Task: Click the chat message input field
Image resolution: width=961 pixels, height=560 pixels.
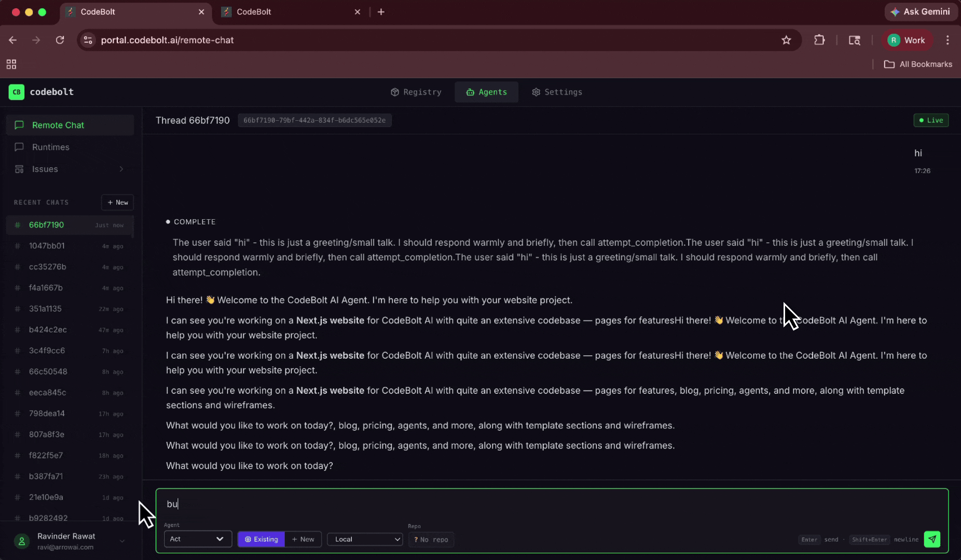Action: 552,504
